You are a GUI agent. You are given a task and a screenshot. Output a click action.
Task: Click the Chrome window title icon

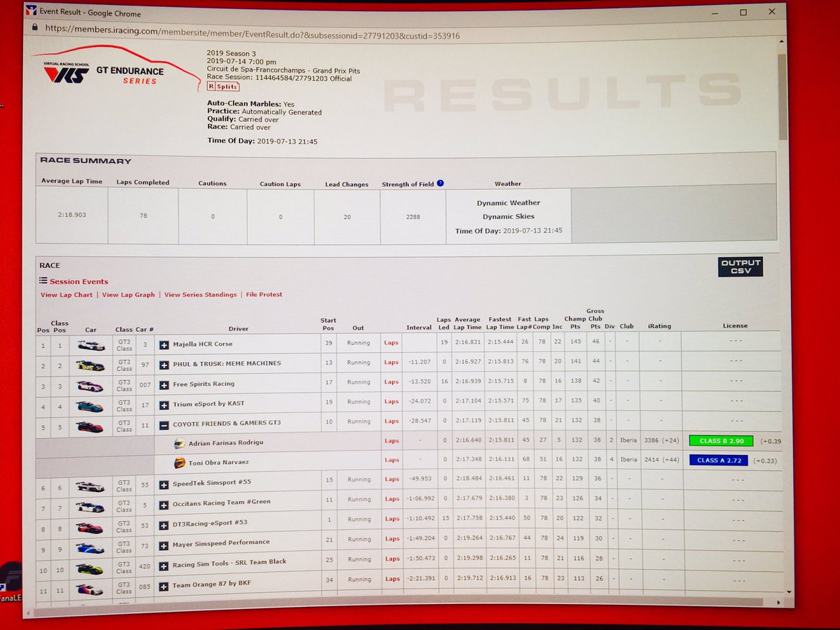[30, 12]
